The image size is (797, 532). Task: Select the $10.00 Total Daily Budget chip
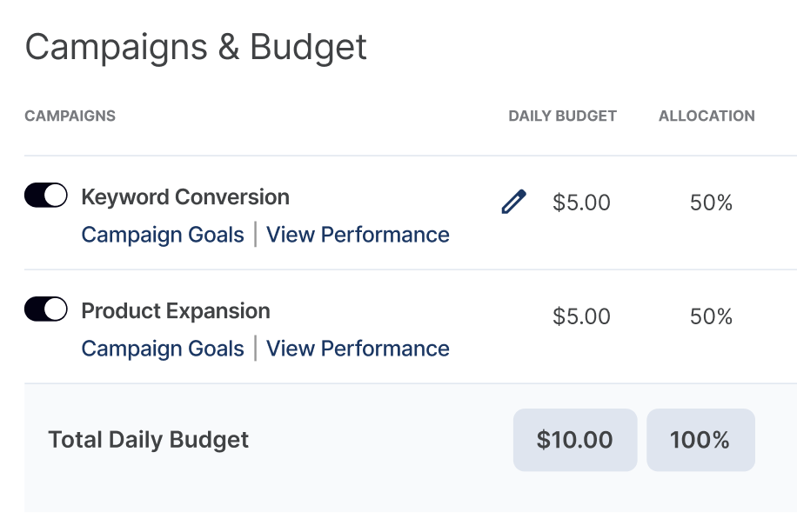coord(574,440)
